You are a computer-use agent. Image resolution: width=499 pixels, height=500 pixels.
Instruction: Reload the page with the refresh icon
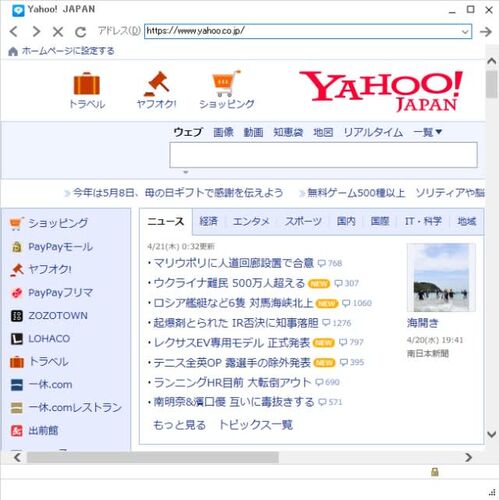pos(80,32)
